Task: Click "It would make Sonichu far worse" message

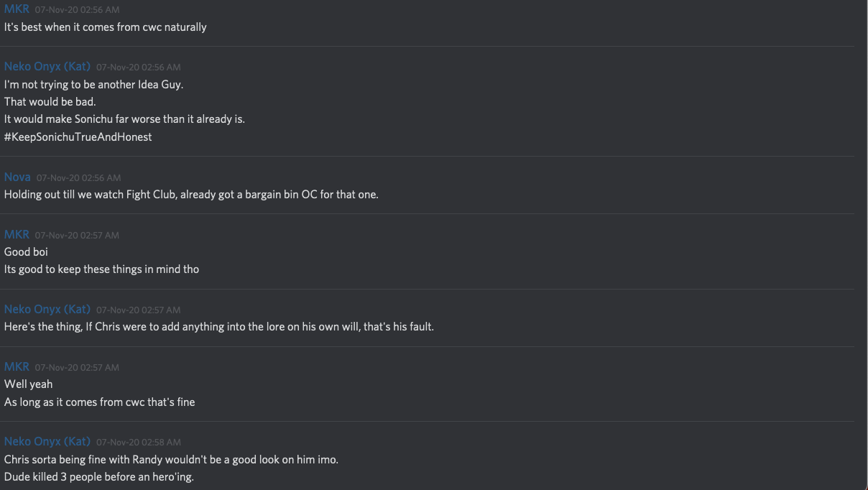Action: [x=124, y=119]
